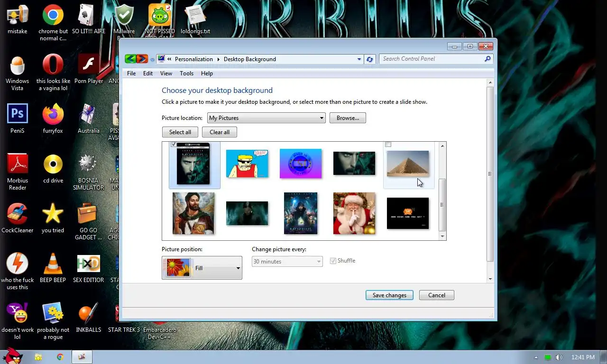Click the Search Control Panel magnifier icon
Screen dimensions: 607x364
point(487,59)
